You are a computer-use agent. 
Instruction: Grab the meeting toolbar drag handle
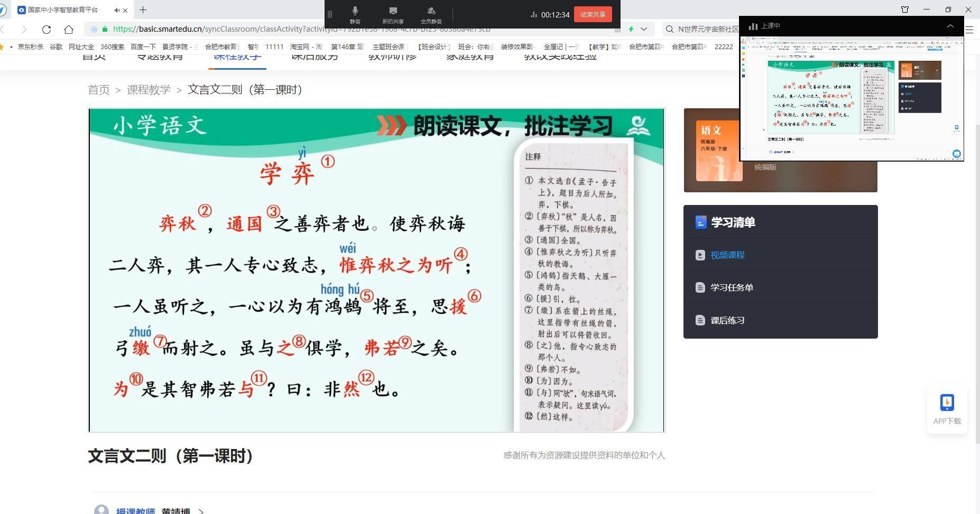coord(330,14)
